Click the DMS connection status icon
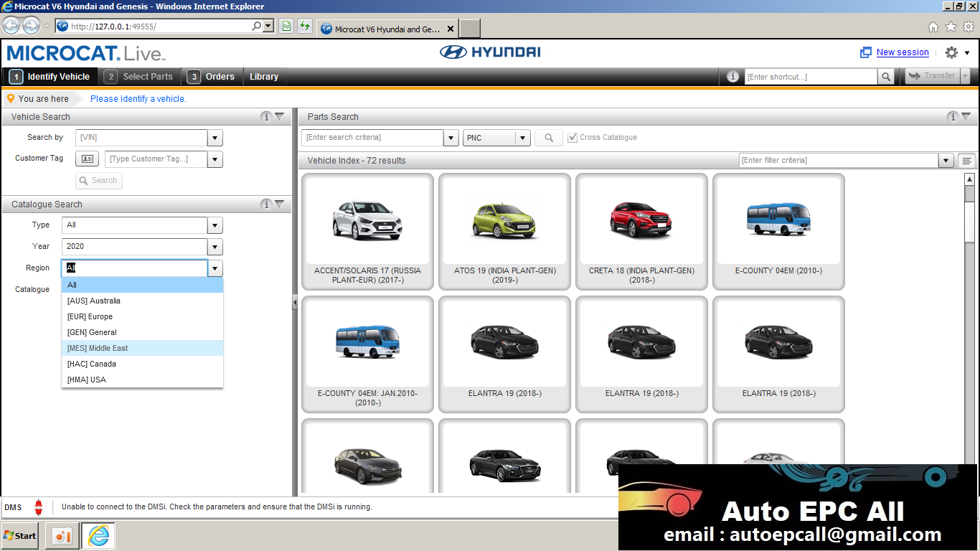Viewport: 980px width, 551px height. tap(39, 507)
